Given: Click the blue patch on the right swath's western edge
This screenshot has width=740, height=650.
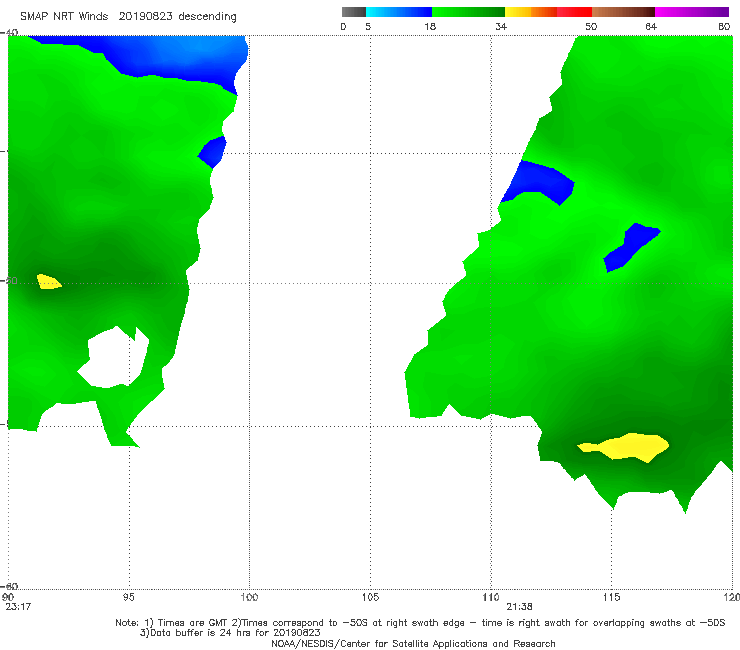Looking at the screenshot, I should coord(538,182).
